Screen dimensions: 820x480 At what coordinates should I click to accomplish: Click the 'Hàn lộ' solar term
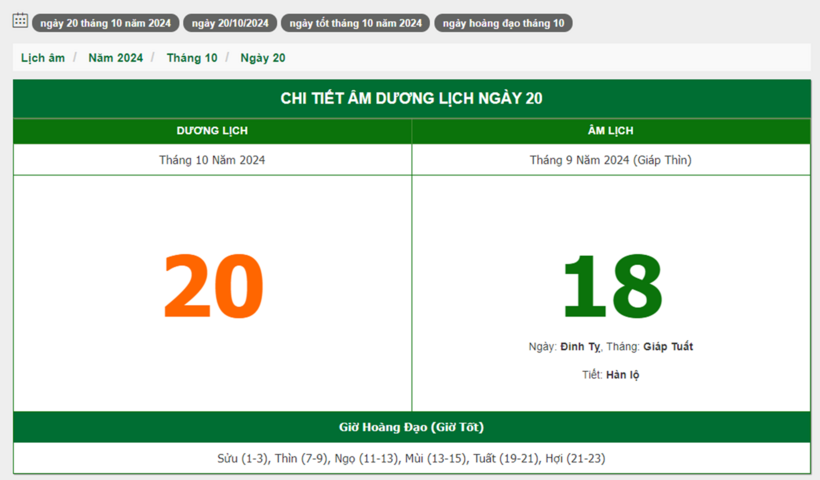[x=622, y=375]
